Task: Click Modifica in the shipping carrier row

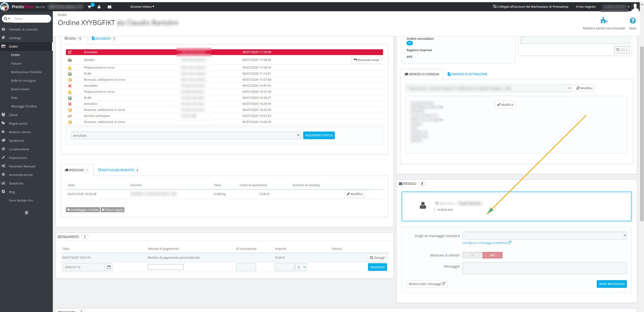Action: click(x=355, y=194)
